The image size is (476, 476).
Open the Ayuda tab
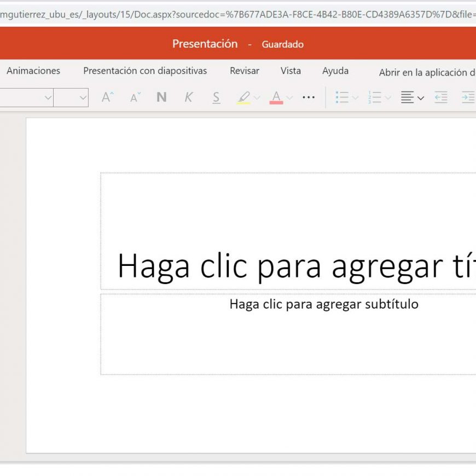click(x=335, y=71)
